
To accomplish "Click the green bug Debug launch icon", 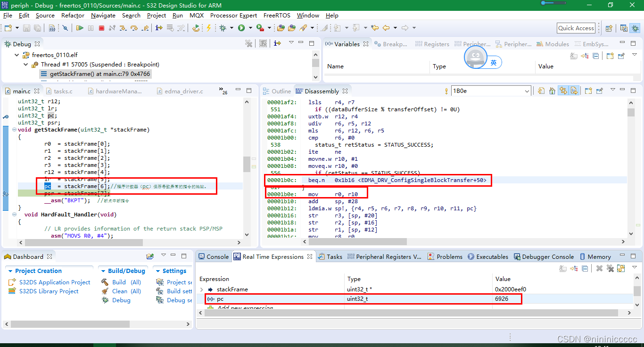I will tap(223, 28).
